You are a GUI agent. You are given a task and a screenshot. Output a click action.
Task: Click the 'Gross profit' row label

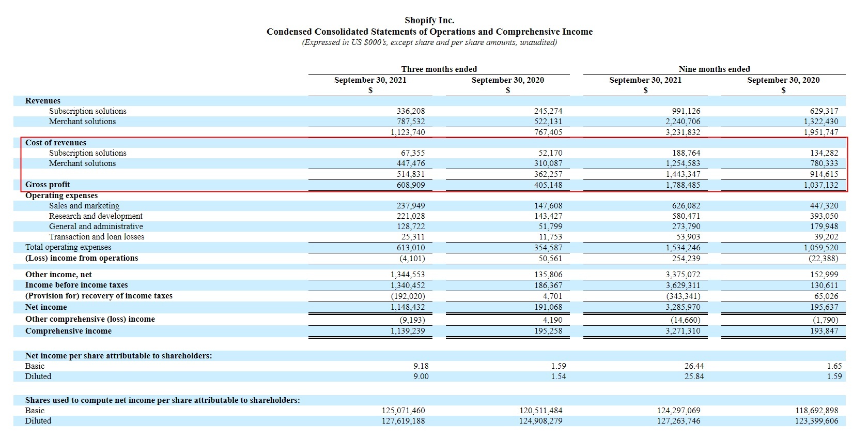pyautogui.click(x=48, y=185)
